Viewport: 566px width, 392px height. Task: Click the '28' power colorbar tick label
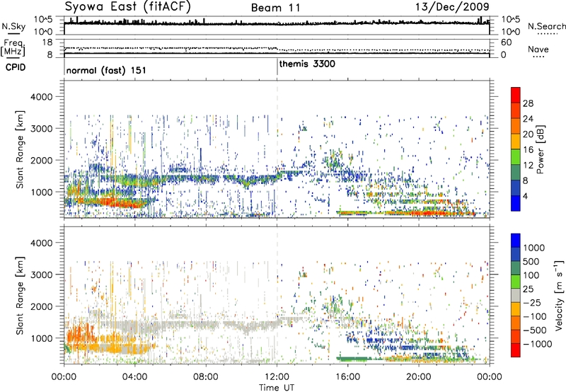pos(528,103)
